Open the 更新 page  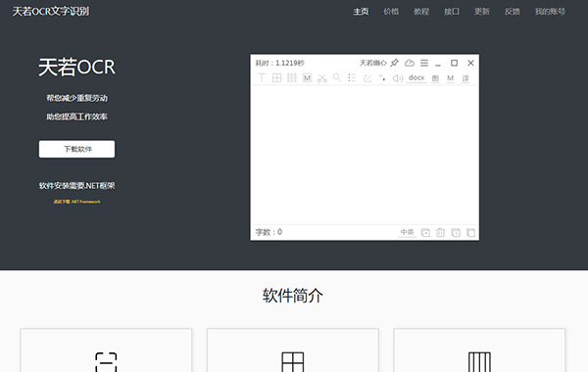(x=482, y=12)
